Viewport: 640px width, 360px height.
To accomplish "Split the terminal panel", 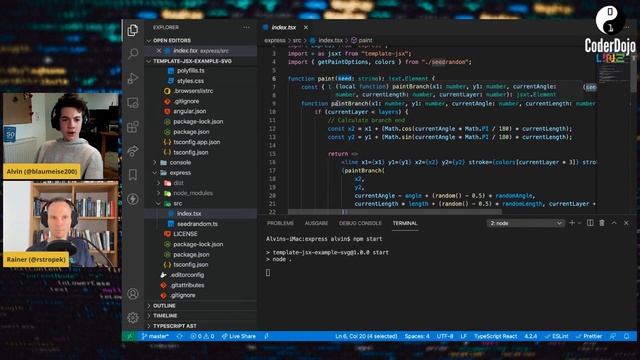I will 590,223.
